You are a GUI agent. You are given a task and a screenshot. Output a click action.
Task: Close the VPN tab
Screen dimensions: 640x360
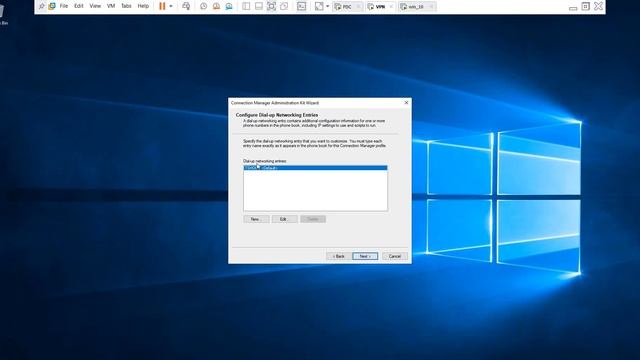click(x=391, y=7)
